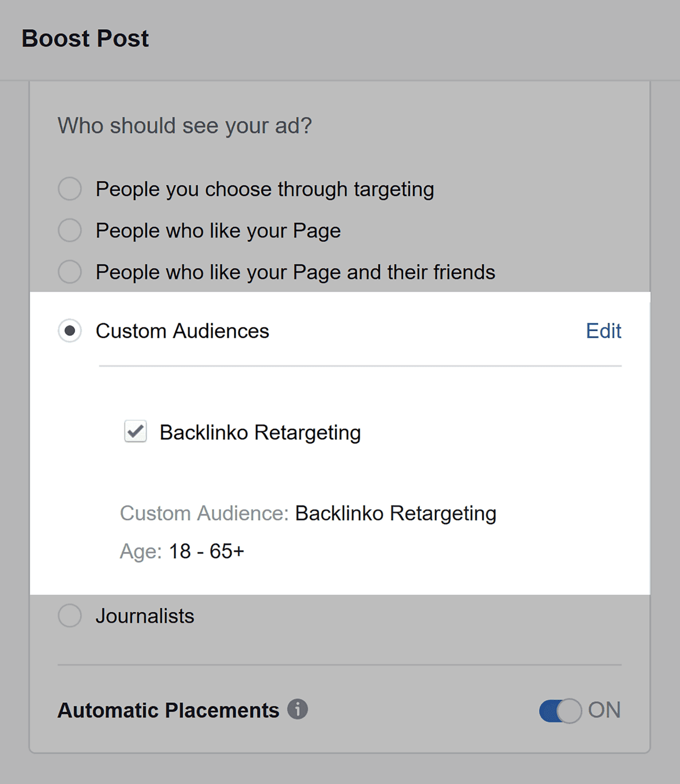Viewport: 680px width, 784px height.
Task: Click the Automatic Placements info icon
Action: 297,709
